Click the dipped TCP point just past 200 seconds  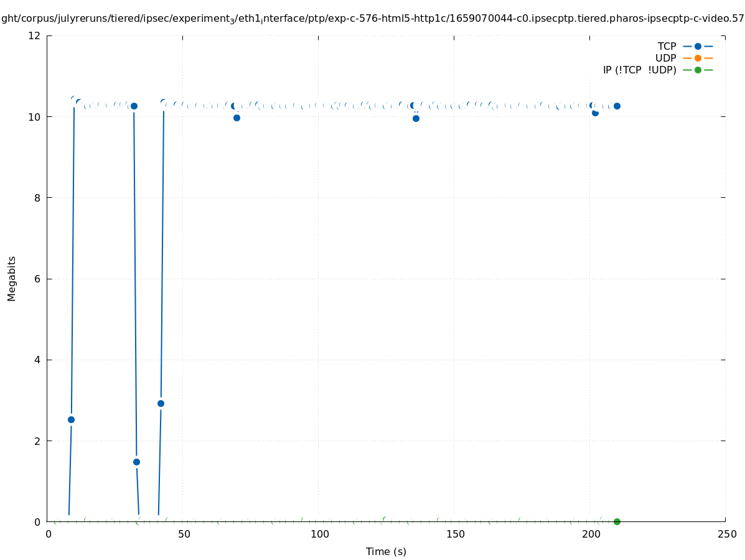click(x=595, y=113)
